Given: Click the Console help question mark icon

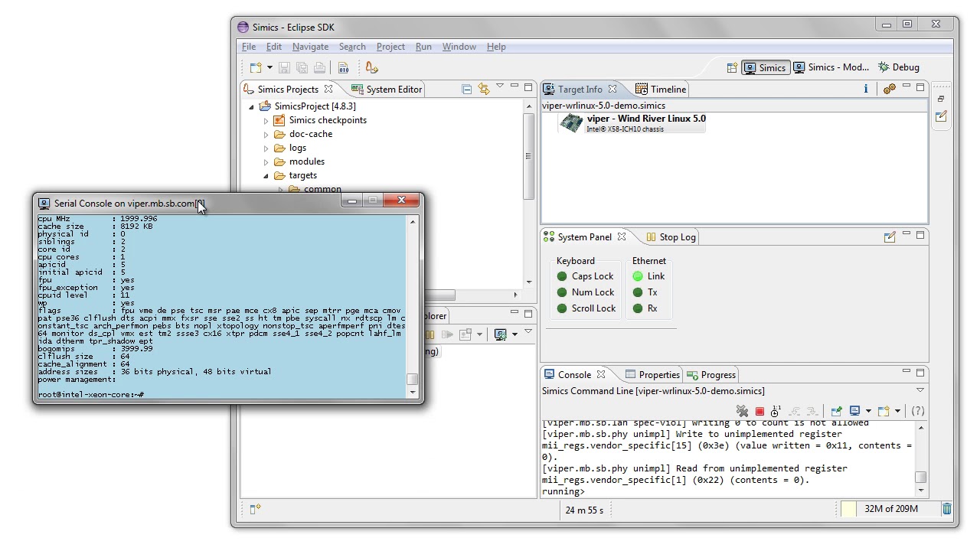Looking at the screenshot, I should coord(917,412).
